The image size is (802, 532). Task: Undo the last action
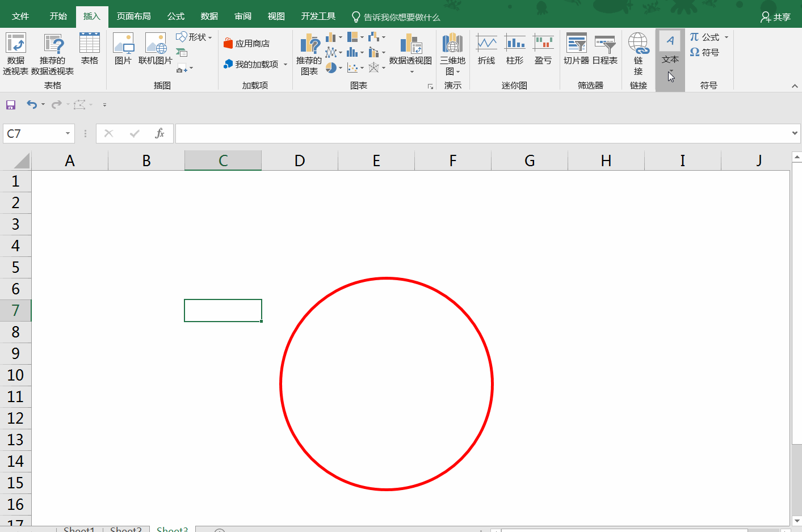point(32,105)
